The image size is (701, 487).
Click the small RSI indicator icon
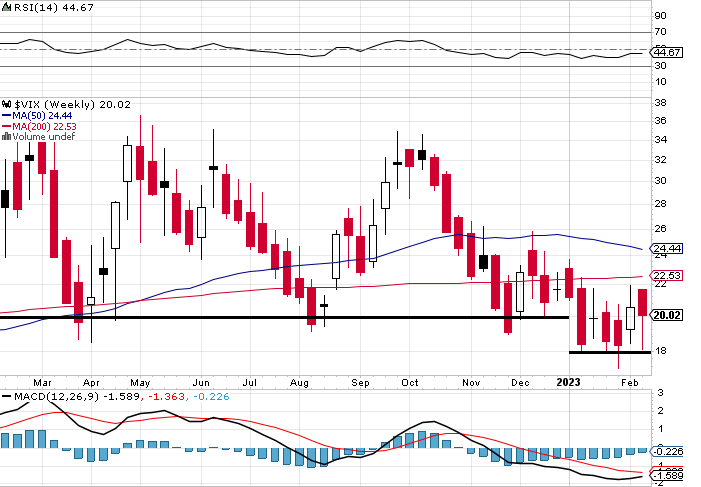6,8
